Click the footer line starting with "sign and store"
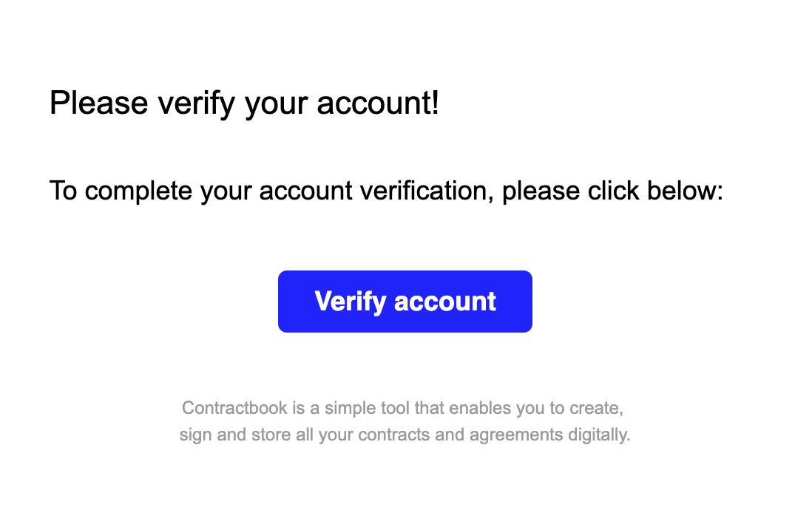Viewport: 812px width, 507px height. (405, 435)
